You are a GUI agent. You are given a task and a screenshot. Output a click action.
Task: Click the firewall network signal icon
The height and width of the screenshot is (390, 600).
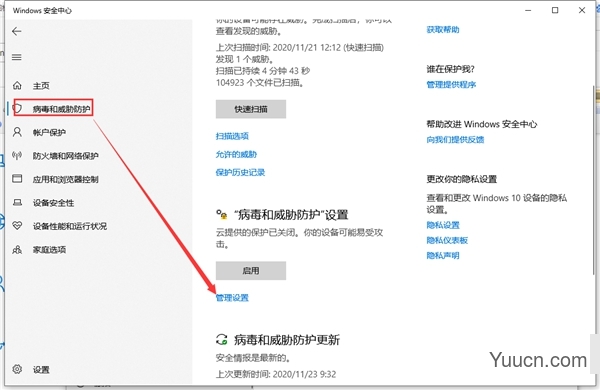(x=17, y=155)
